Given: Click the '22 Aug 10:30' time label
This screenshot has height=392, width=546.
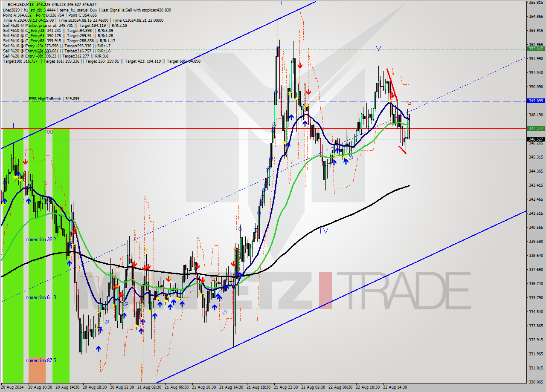Looking at the screenshot, I should pos(368,387).
